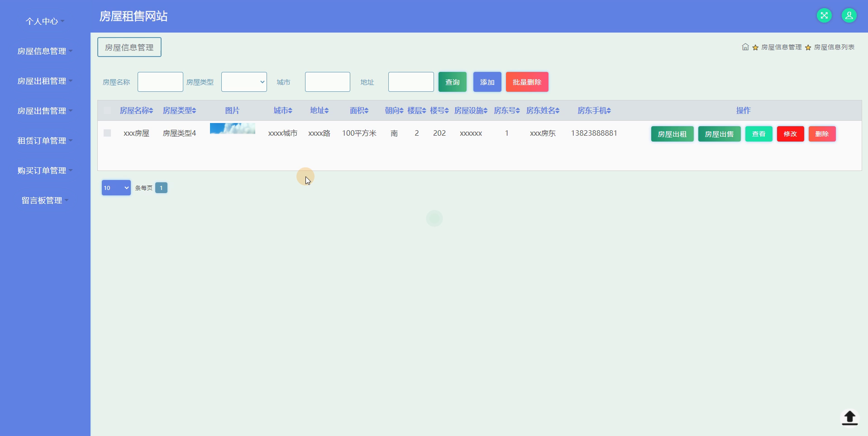Expand 房屋出售管理 sidebar menu

coord(45,111)
